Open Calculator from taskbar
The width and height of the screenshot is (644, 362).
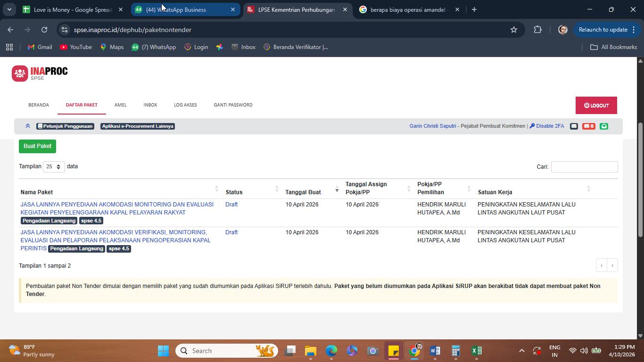[456, 351]
